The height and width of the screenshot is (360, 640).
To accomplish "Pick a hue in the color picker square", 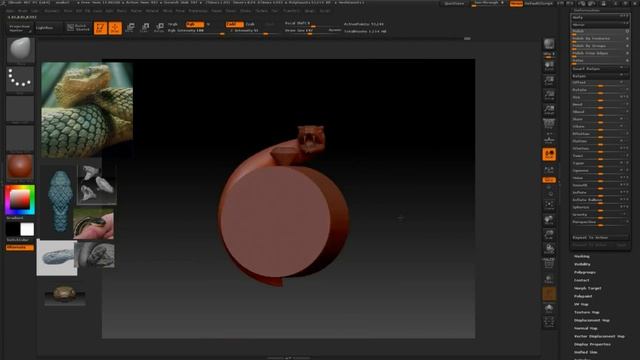I will 20,200.
